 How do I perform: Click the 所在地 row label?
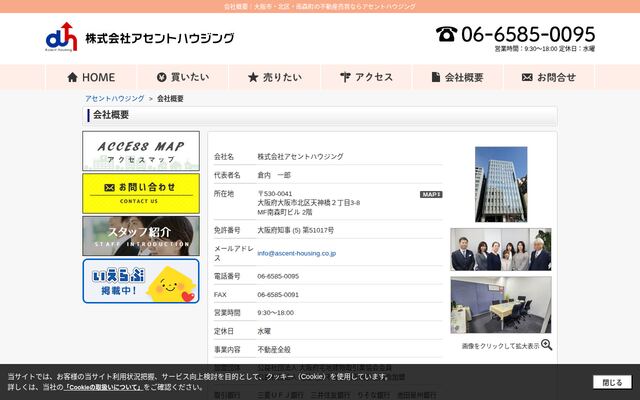[x=224, y=193]
